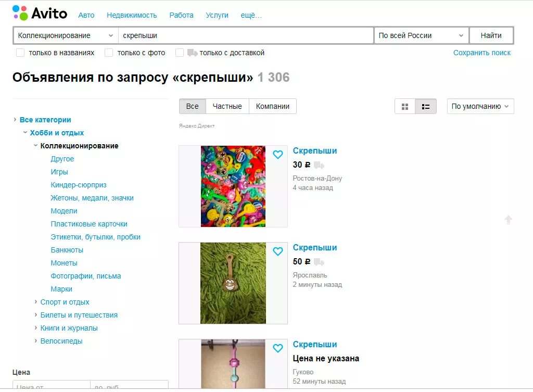Open the По всей России region dropdown
This screenshot has width=533, height=392.
point(421,36)
